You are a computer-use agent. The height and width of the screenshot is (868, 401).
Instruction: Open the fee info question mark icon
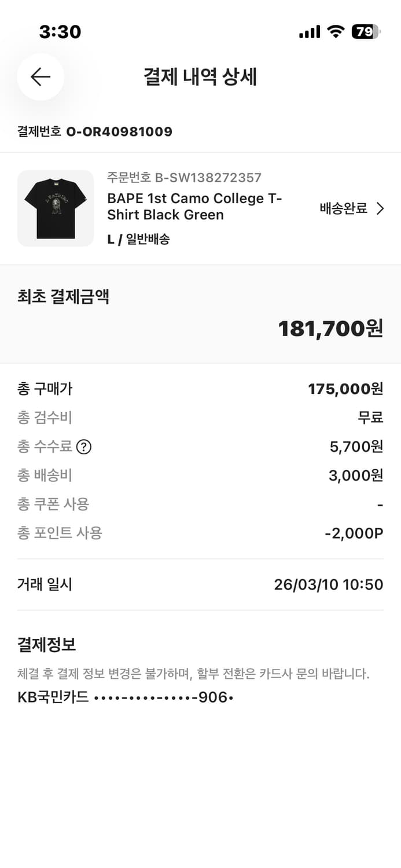[x=84, y=446]
